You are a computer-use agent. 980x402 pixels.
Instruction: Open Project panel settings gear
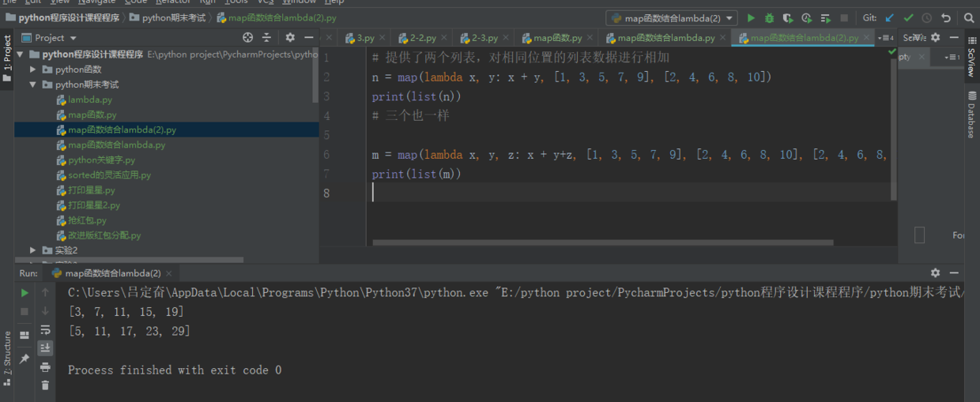tap(290, 37)
